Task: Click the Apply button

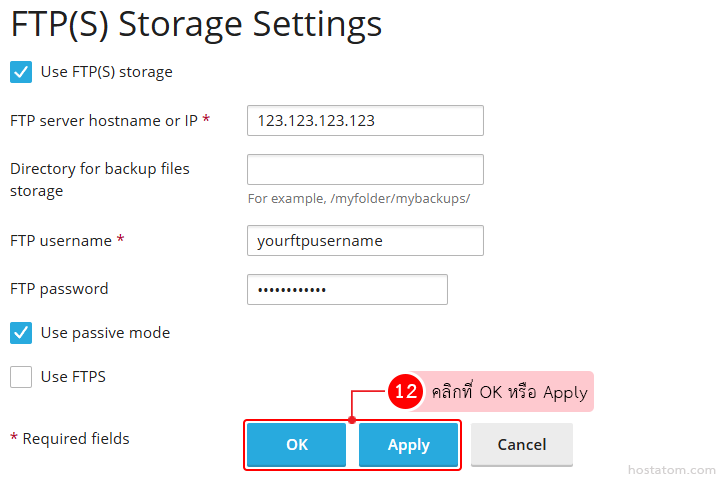Action: click(408, 444)
